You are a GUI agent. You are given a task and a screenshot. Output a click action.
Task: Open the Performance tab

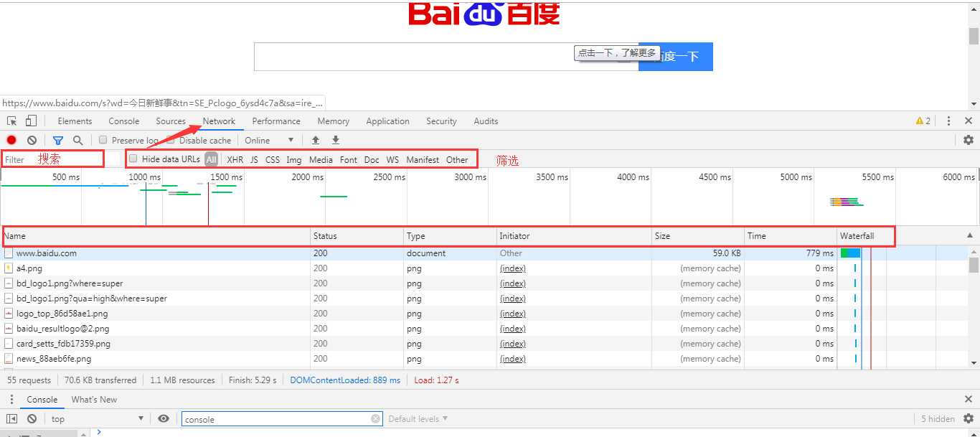(276, 121)
